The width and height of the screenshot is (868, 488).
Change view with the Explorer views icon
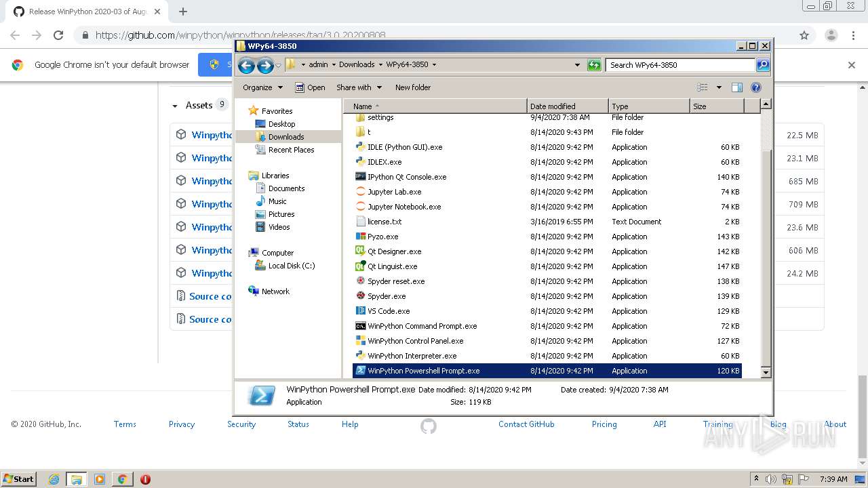click(703, 87)
